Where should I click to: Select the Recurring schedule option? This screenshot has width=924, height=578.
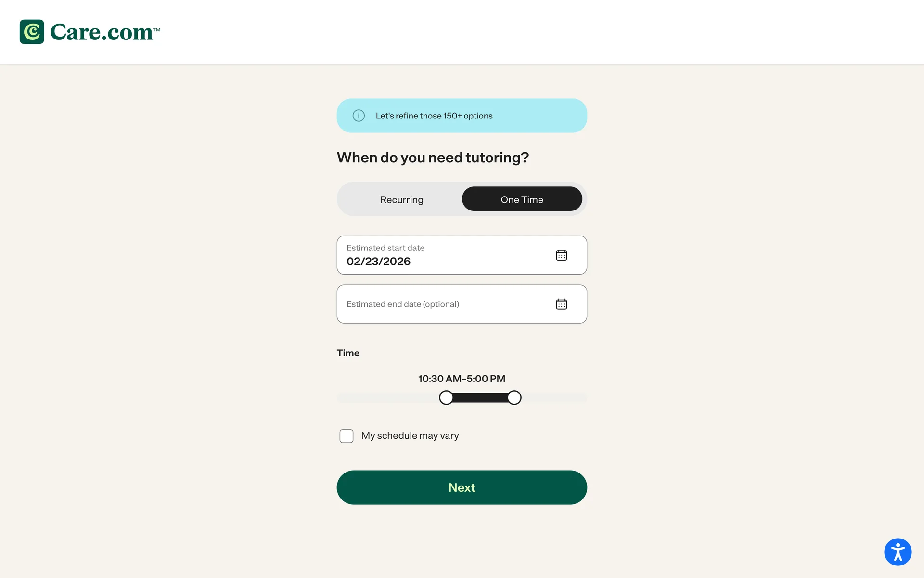tap(401, 199)
